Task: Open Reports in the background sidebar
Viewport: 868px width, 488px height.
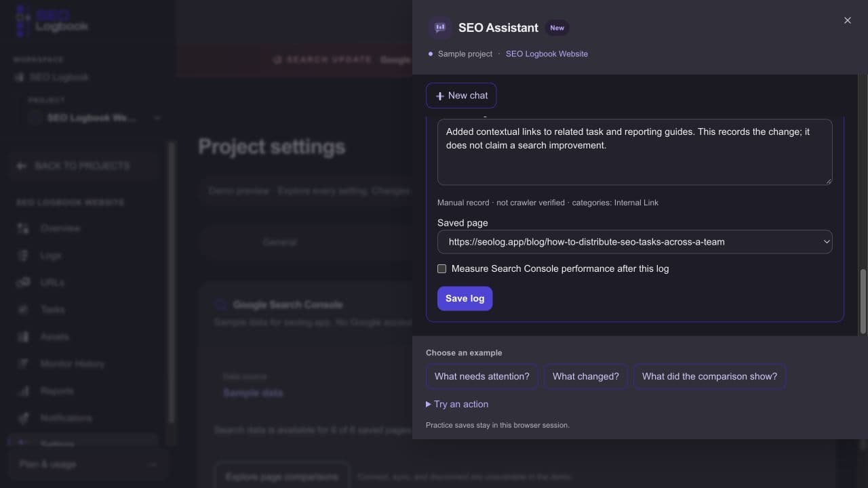Action: [57, 391]
